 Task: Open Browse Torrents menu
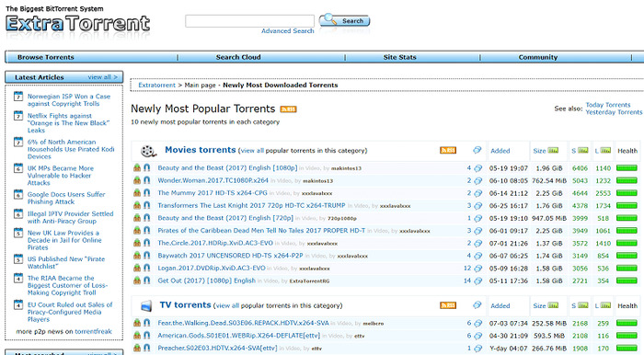click(46, 57)
